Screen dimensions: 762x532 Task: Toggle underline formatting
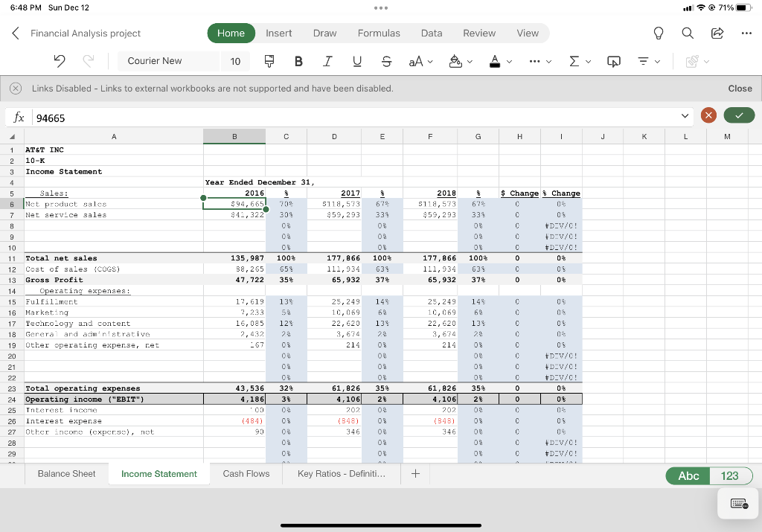[355, 61]
